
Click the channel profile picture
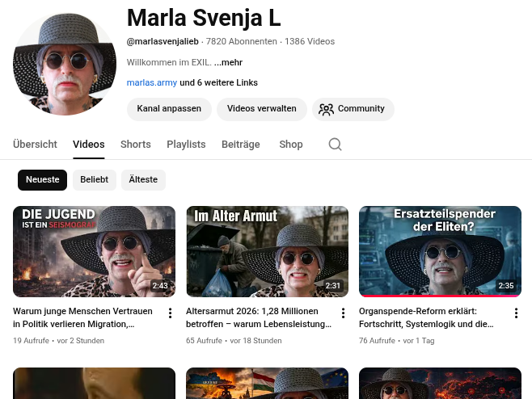tap(65, 64)
